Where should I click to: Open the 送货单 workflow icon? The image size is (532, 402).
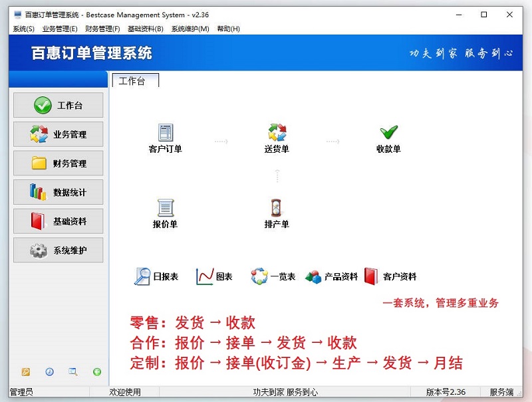tap(277, 138)
